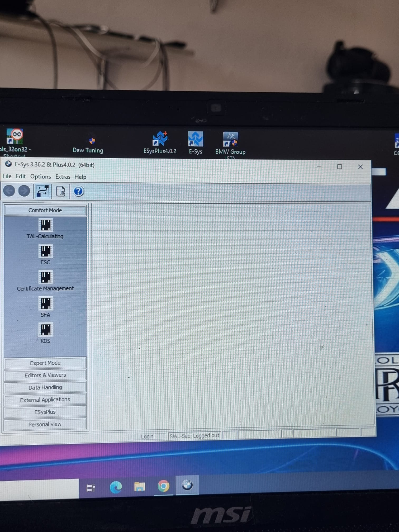Expand the Expert Mode section
This screenshot has width=399, height=532.
click(x=45, y=363)
